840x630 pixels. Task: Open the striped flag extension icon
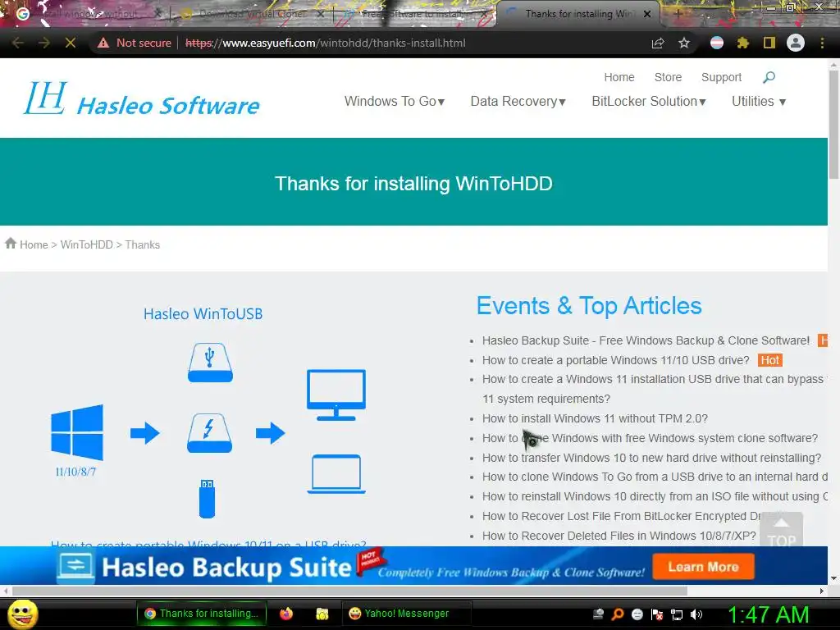pyautogui.click(x=717, y=43)
